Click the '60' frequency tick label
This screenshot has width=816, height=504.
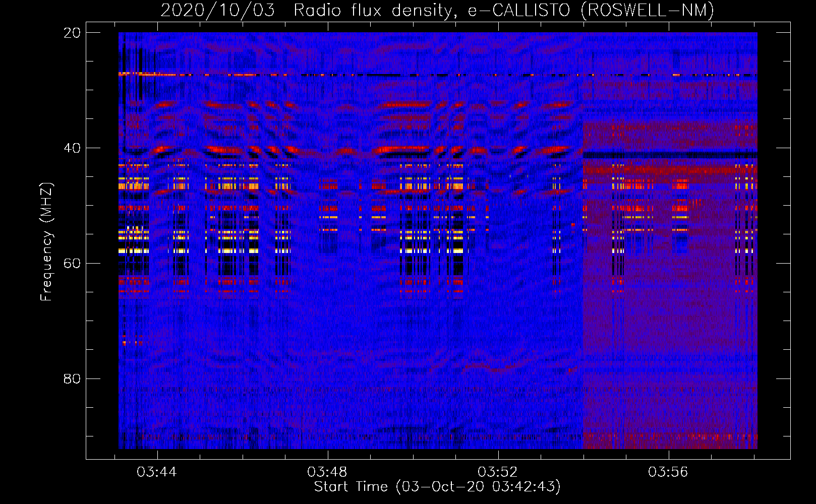point(72,264)
